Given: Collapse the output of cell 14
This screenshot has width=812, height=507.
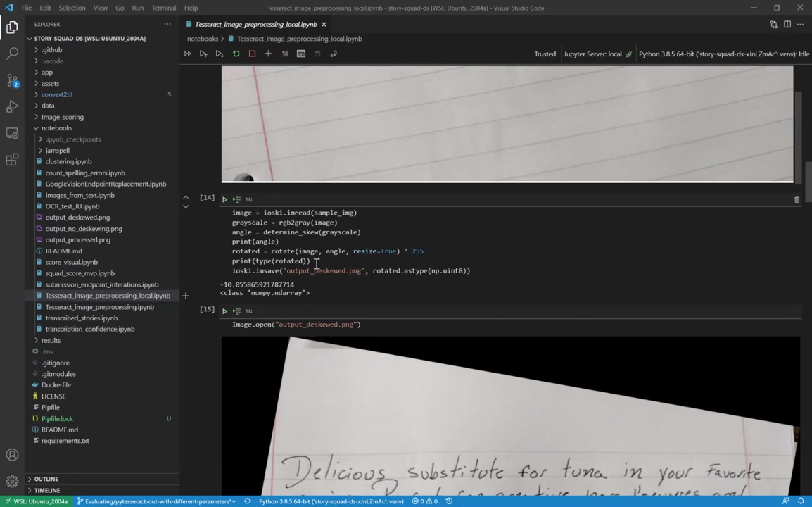Looking at the screenshot, I should pyautogui.click(x=186, y=206).
